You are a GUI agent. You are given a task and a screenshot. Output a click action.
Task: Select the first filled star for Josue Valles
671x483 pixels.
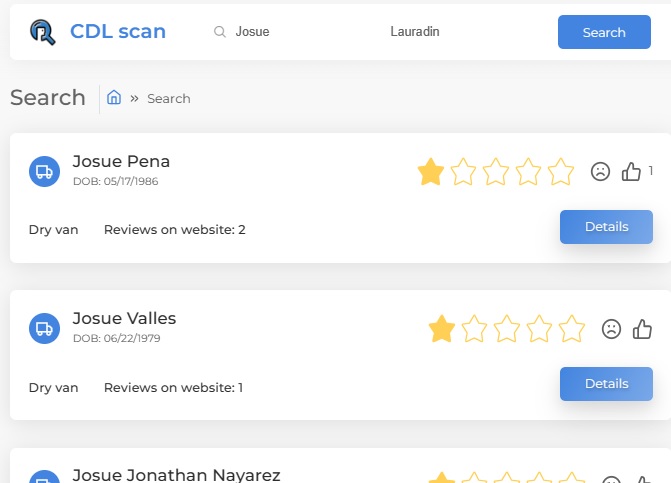[442, 329]
